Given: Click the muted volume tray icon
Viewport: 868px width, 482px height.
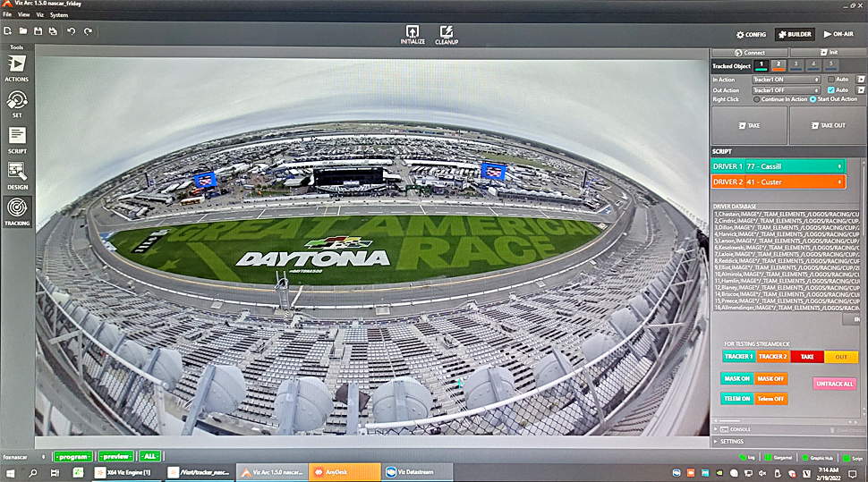Looking at the screenshot, I should point(762,473).
